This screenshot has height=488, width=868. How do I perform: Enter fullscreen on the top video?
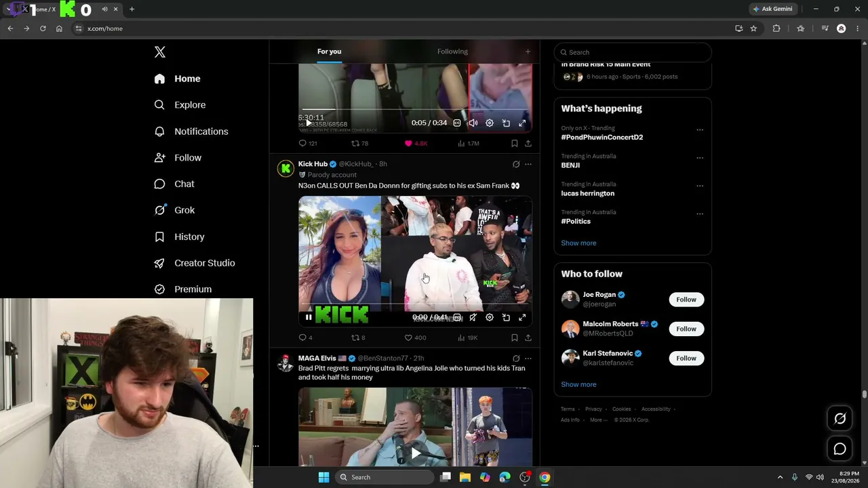click(522, 123)
